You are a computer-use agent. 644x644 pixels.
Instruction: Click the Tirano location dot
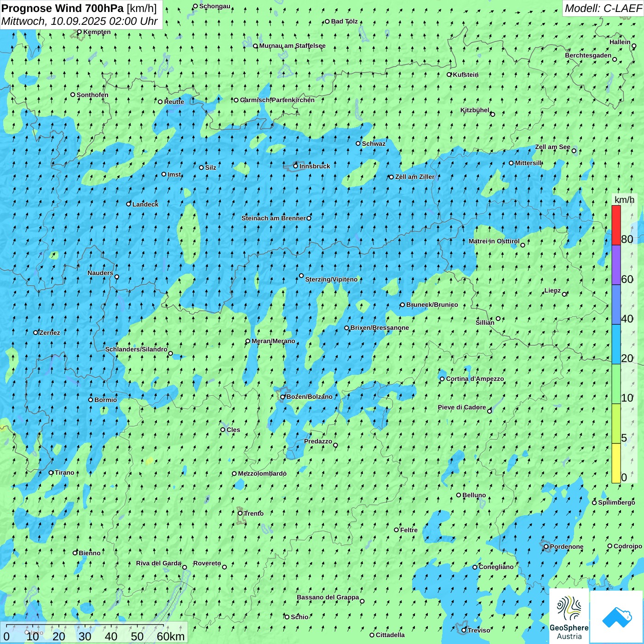(x=51, y=472)
